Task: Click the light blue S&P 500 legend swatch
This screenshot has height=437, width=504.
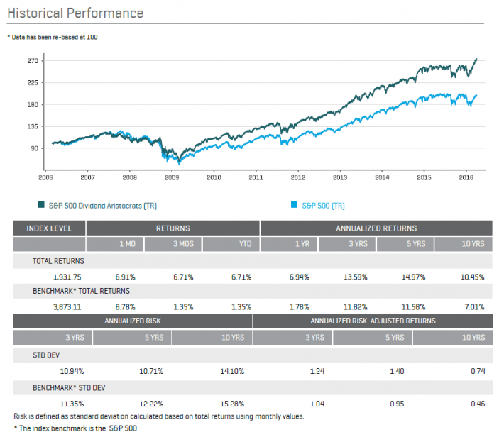Action: tap(294, 206)
